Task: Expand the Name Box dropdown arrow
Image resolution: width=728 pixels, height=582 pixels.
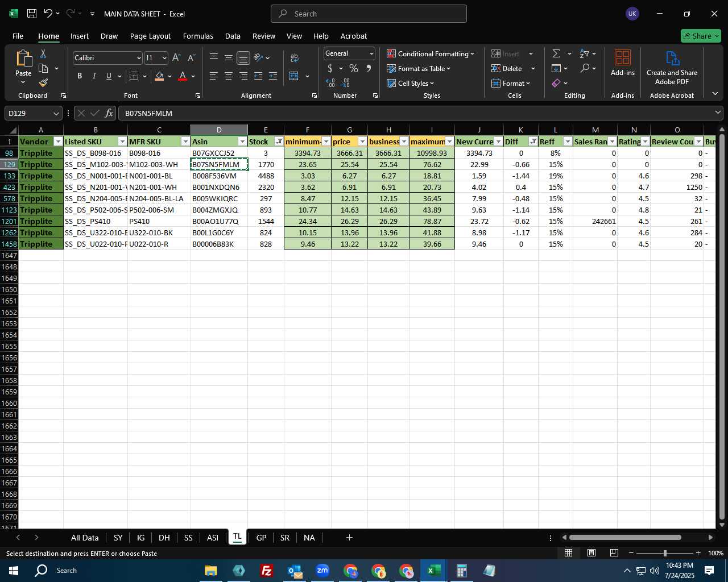Action: point(56,113)
